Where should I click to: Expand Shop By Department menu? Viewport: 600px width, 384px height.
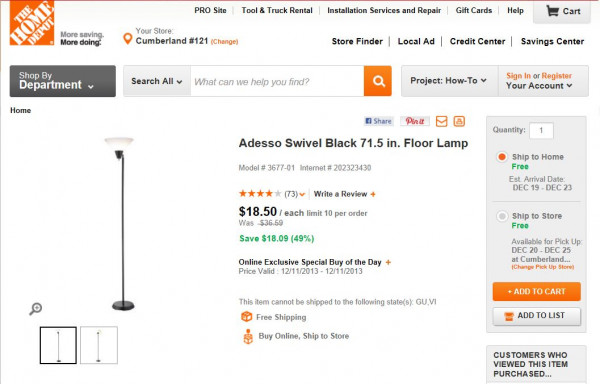63,81
